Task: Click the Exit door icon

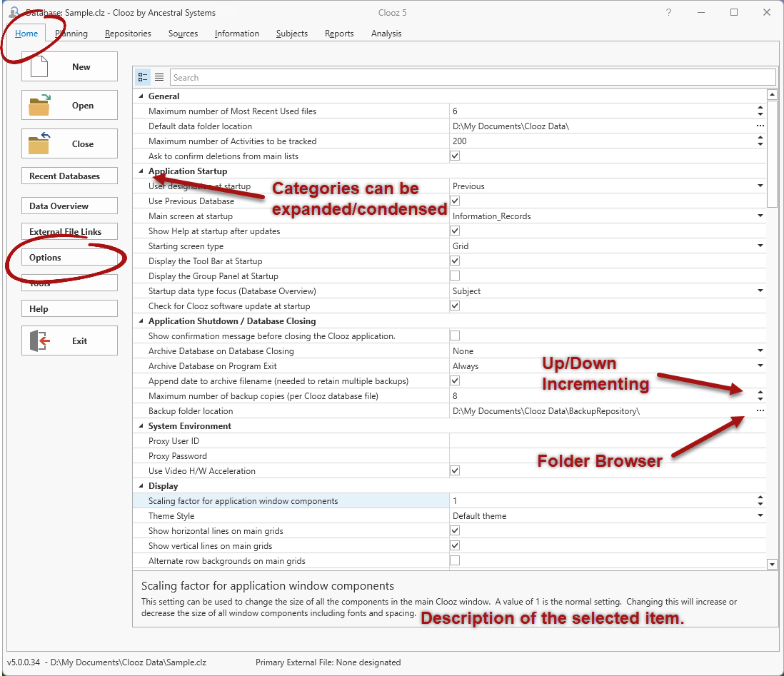Action: (x=39, y=340)
